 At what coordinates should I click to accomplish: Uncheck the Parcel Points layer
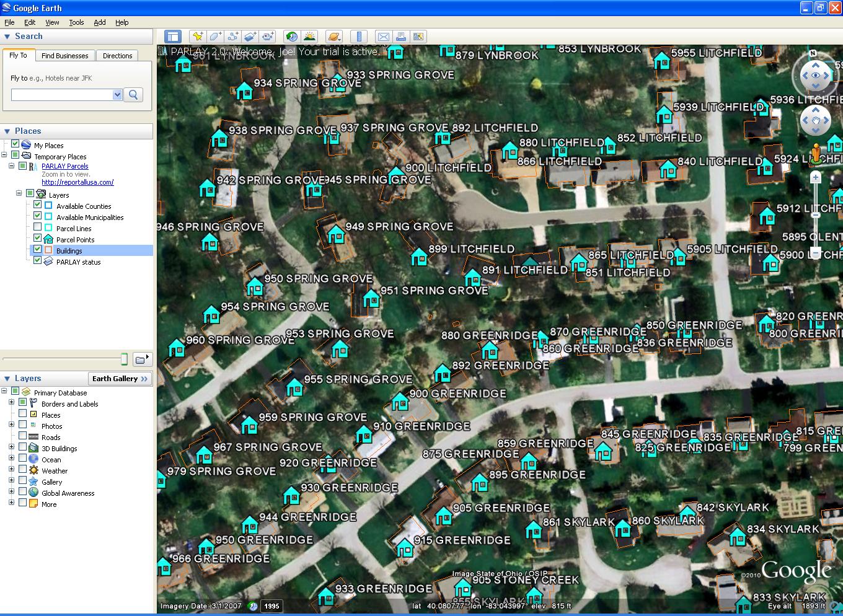click(38, 239)
